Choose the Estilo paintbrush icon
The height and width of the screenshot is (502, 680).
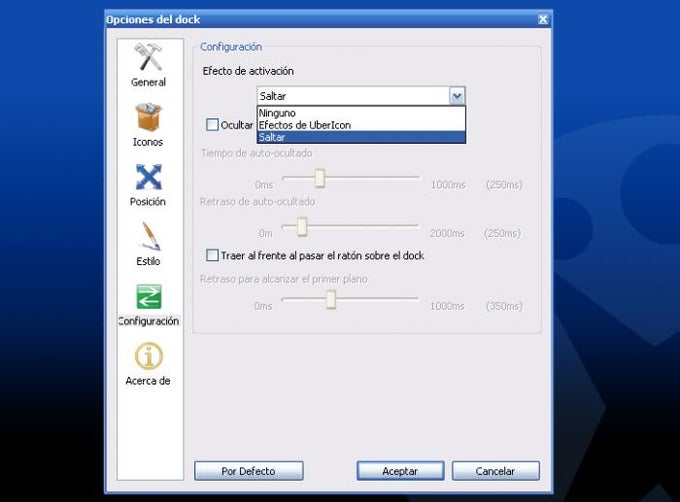click(148, 236)
